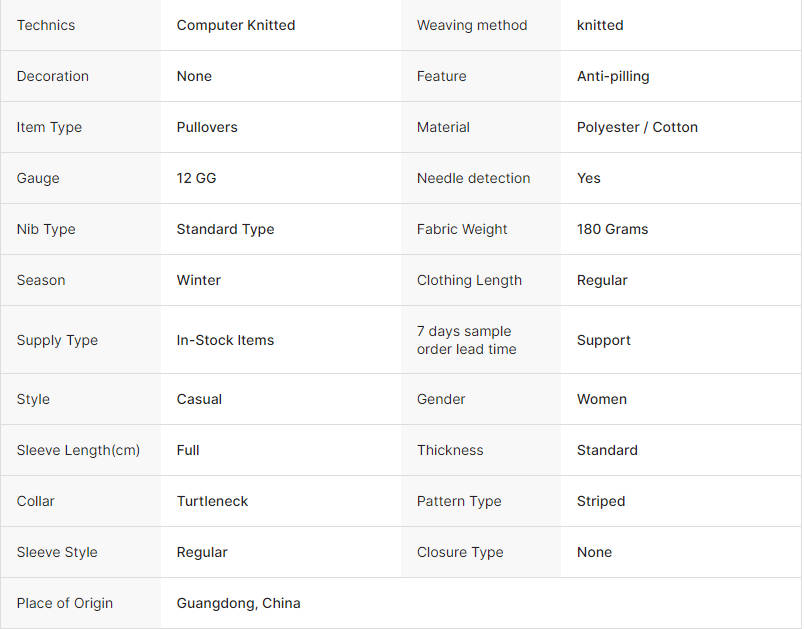Select the 'Casual' style value
Image resolution: width=805 pixels, height=629 pixels.
click(199, 399)
